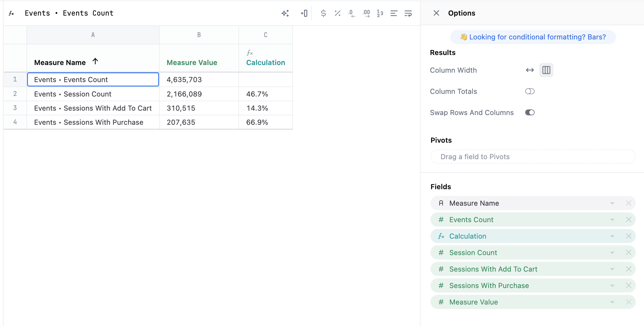This screenshot has width=644, height=326.
Task: Toggle the text wrap icon
Action: (408, 13)
